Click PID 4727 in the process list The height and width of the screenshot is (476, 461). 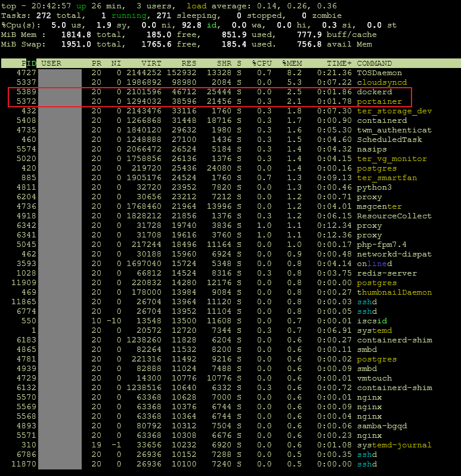coord(26,73)
